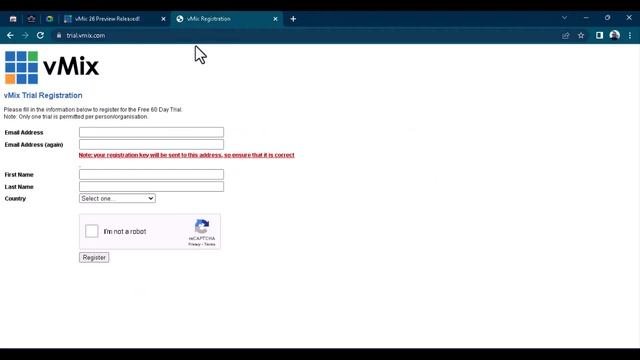640x360 pixels.
Task: Click the address bar URL
Action: [86, 36]
